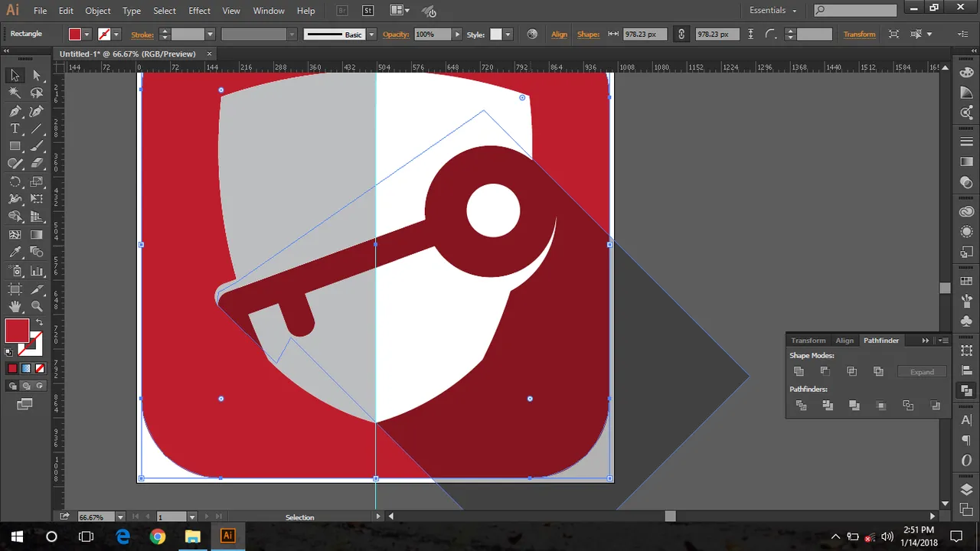The height and width of the screenshot is (551, 980).
Task: Switch to Draw Inside mode
Action: [x=39, y=386]
